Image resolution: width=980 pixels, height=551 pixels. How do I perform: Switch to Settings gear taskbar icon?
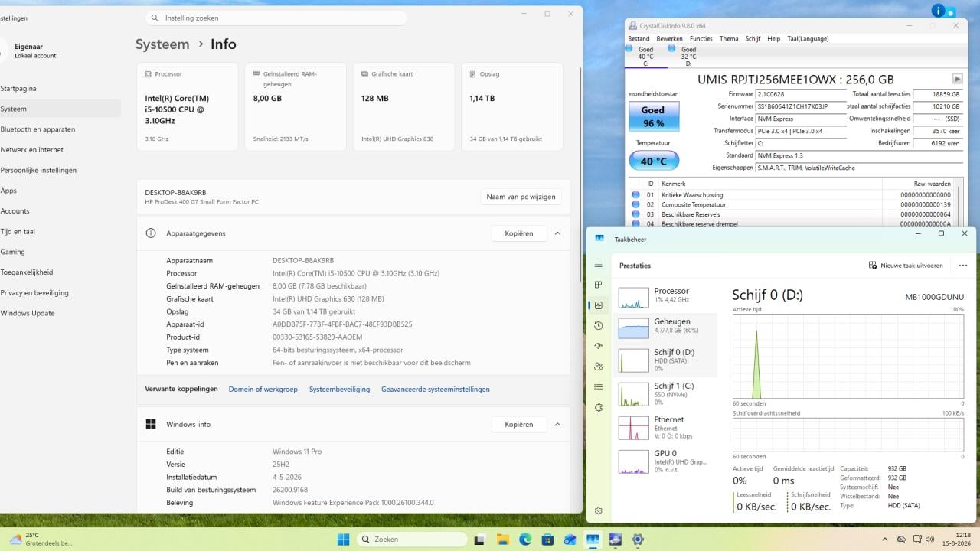click(x=637, y=540)
